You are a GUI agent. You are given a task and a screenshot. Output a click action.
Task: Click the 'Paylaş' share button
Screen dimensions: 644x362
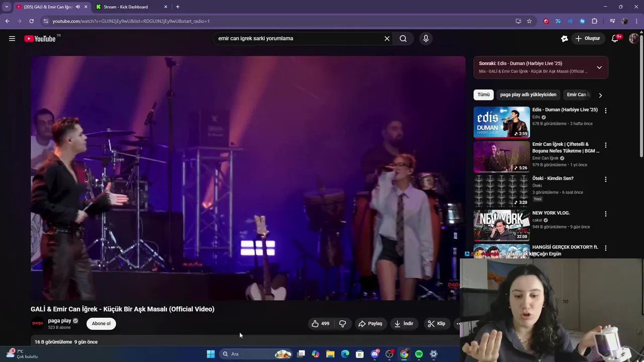(370, 323)
